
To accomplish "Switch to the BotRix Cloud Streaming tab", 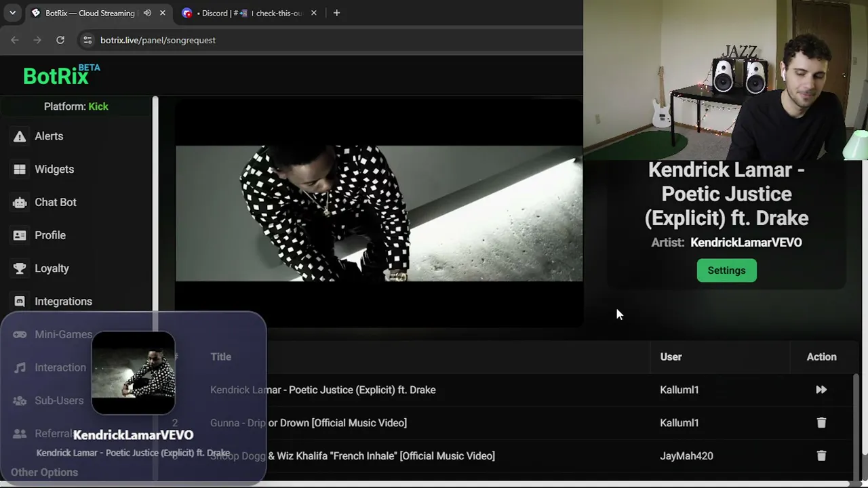I will tap(90, 13).
